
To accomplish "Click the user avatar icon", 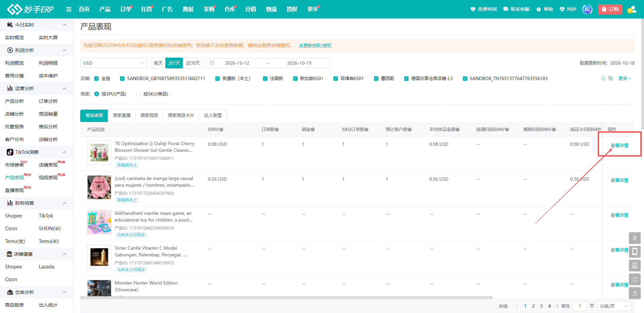I will point(632,9).
